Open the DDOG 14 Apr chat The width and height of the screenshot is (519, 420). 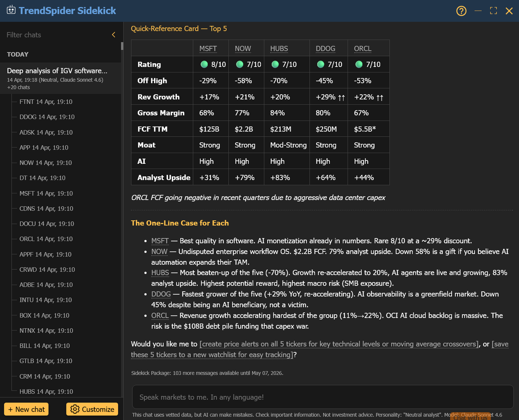47,117
